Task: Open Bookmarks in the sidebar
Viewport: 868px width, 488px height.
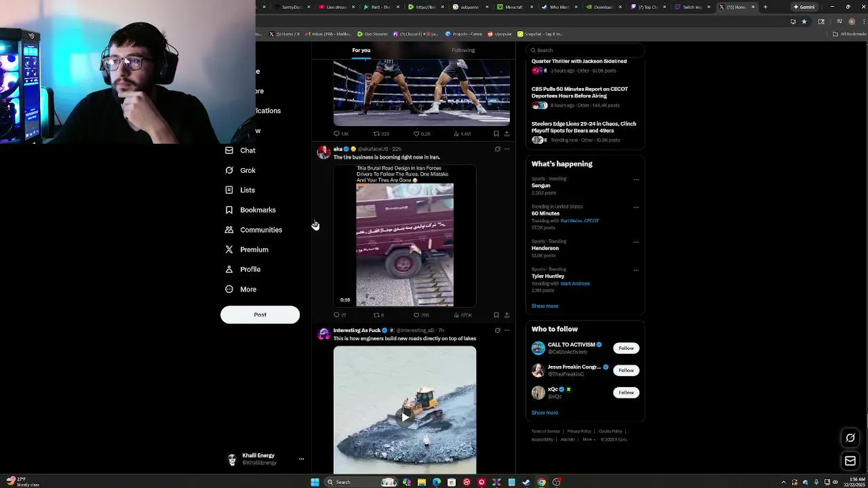Action: [250, 210]
